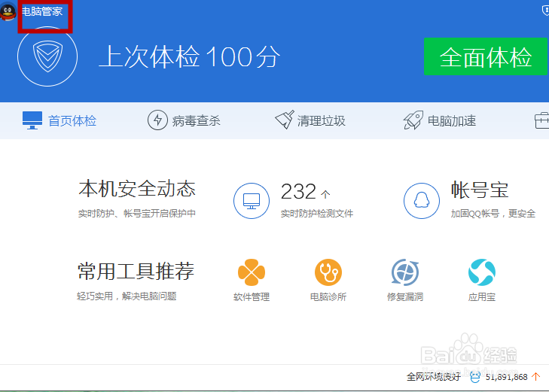This screenshot has height=392, width=549.
Task: Click the blue cloud face status icon
Action: [x=474, y=377]
